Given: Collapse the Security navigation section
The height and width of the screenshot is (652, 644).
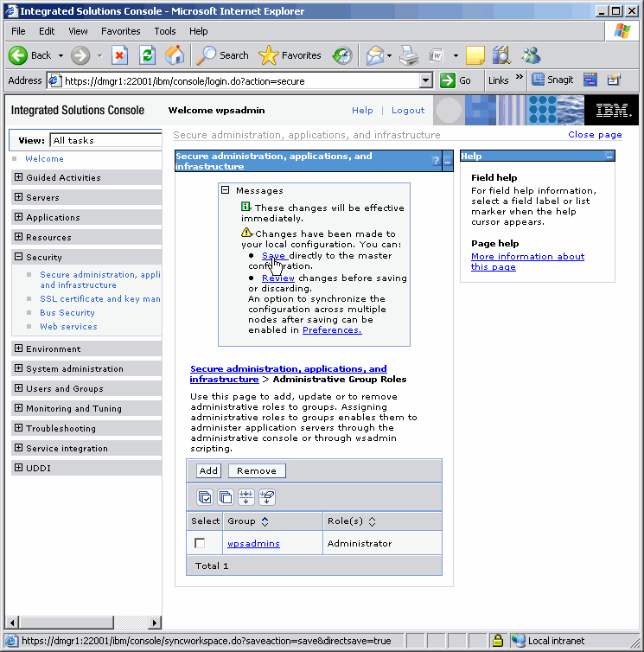Looking at the screenshot, I should 19,257.
